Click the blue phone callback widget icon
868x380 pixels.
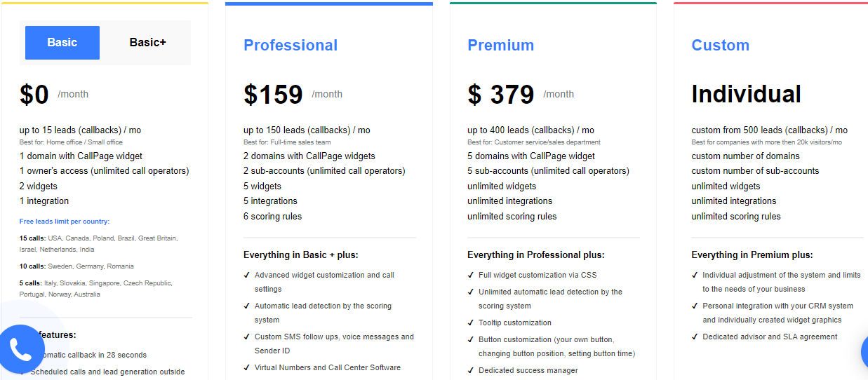click(22, 349)
